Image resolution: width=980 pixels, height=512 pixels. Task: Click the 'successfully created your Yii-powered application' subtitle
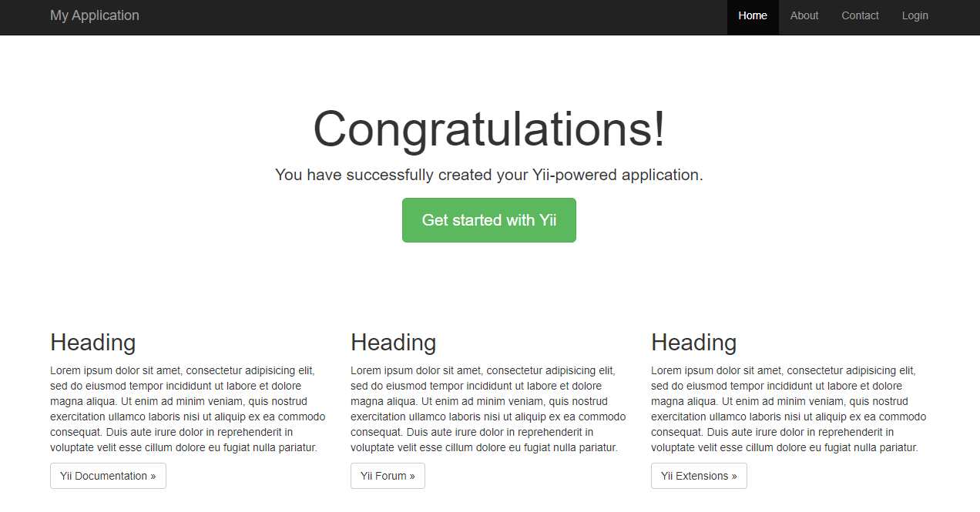(488, 175)
